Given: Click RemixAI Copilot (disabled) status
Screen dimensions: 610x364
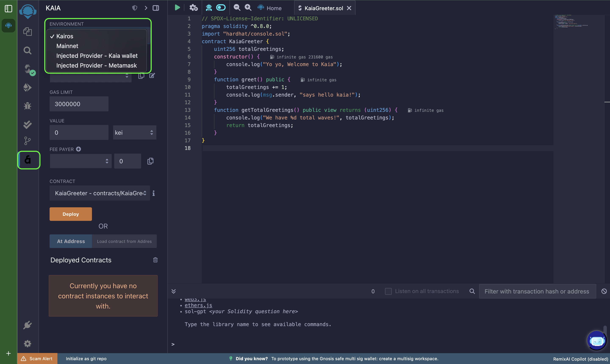Looking at the screenshot, I should pos(581,359).
